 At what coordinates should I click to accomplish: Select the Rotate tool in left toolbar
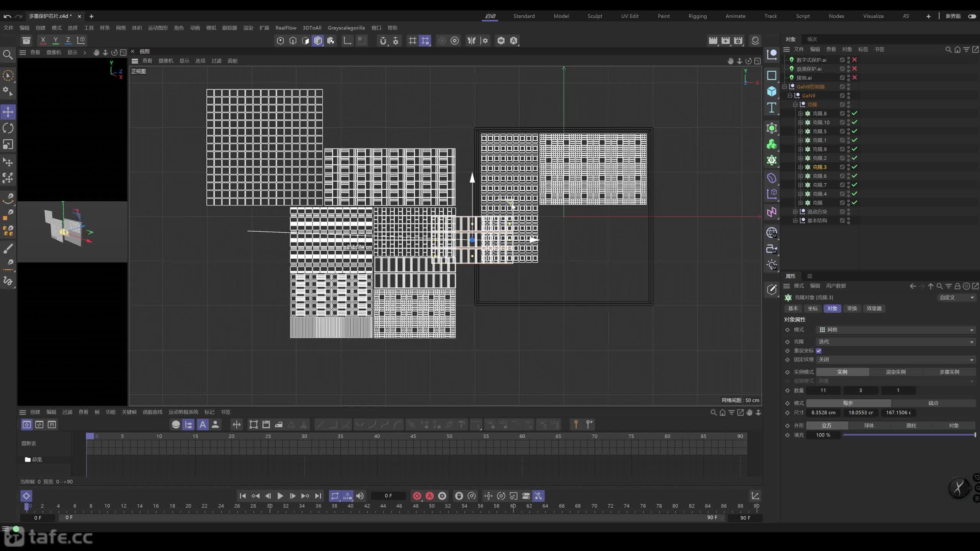click(8, 128)
